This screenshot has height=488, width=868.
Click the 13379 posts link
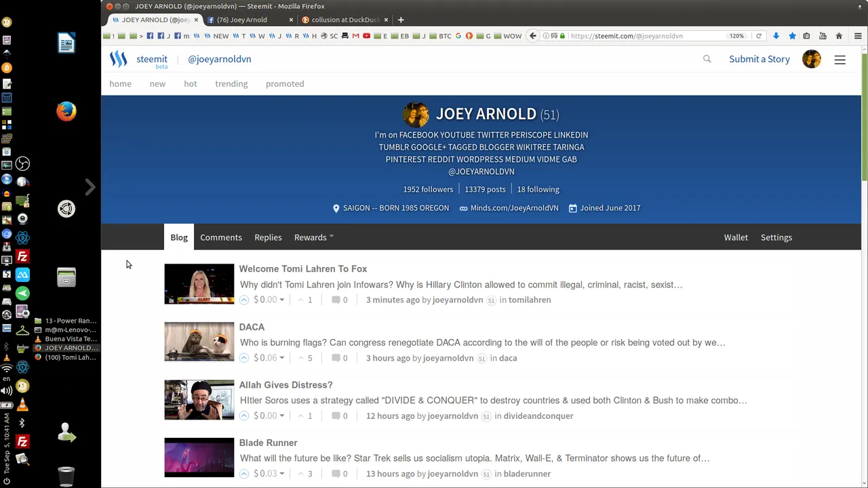pyautogui.click(x=485, y=189)
